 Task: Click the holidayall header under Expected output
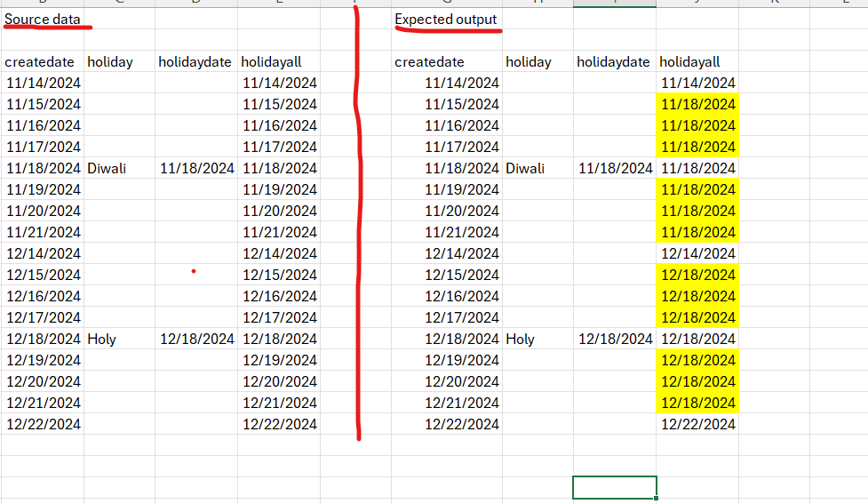[x=697, y=61]
